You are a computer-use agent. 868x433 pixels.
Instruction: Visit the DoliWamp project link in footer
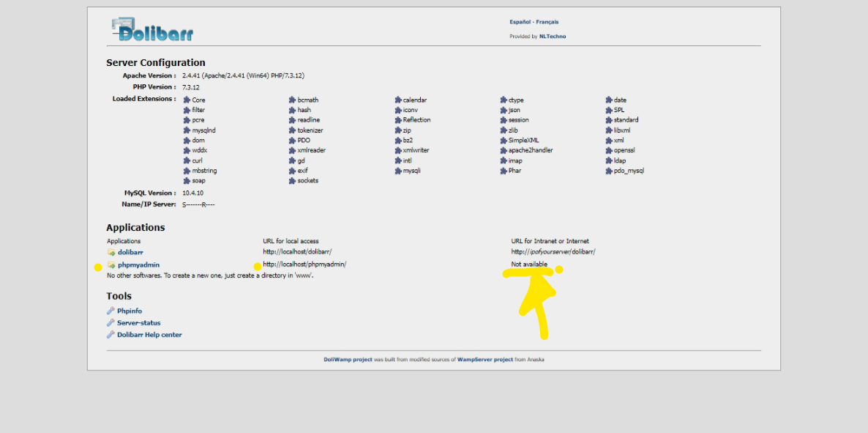tap(348, 360)
